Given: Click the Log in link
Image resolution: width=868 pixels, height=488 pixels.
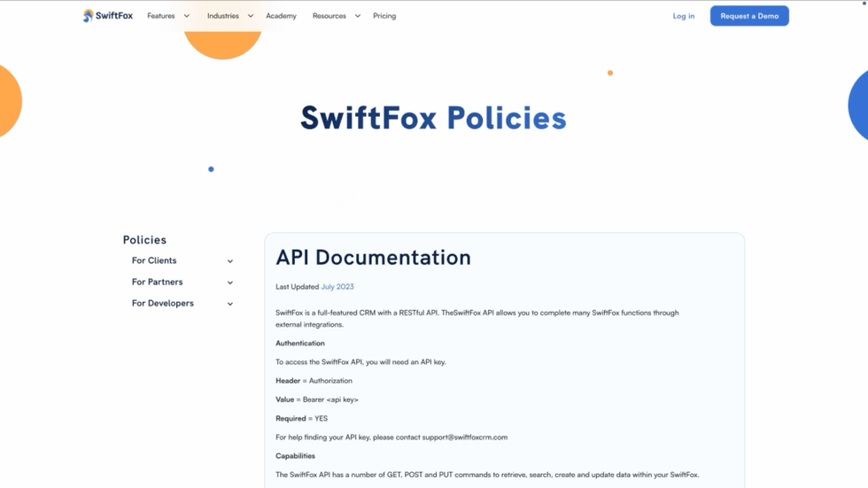Looking at the screenshot, I should pyautogui.click(x=684, y=16).
